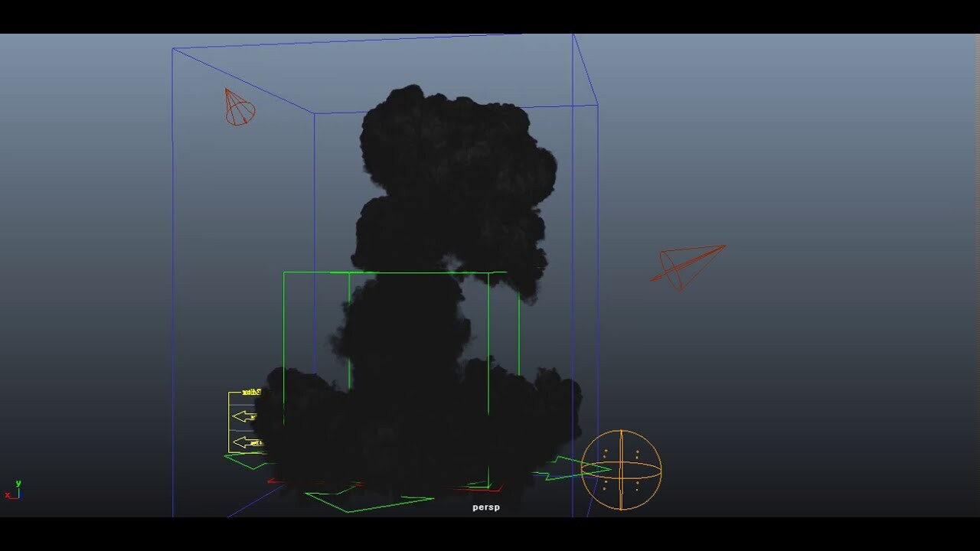The width and height of the screenshot is (980, 551).
Task: Select the upper-left red cone light
Action: pos(238,107)
